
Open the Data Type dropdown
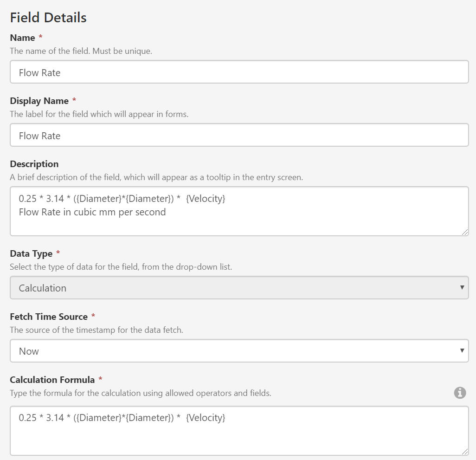pos(239,288)
